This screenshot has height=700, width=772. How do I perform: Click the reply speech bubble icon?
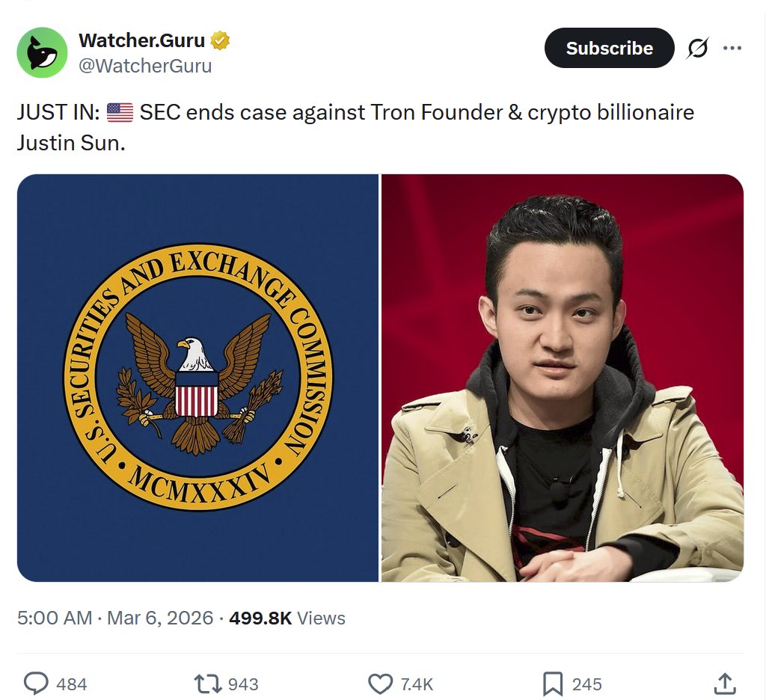pos(37,684)
